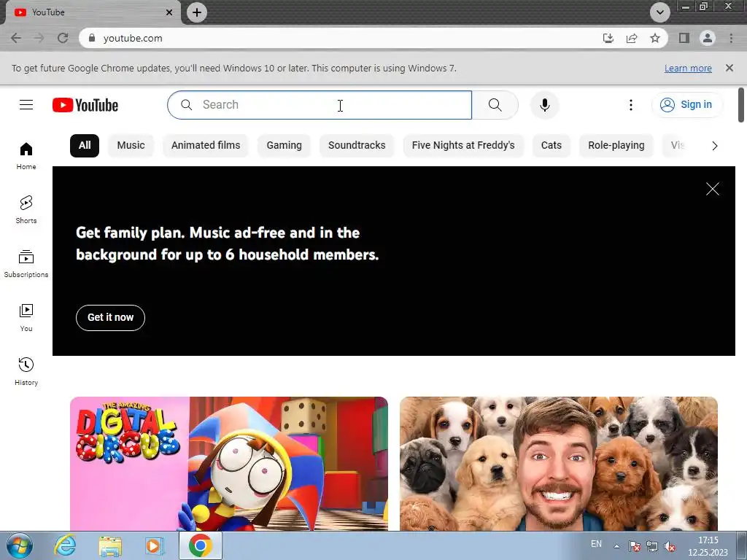The height and width of the screenshot is (560, 747).
Task: Toggle Chrome side panel
Action: [x=684, y=38]
